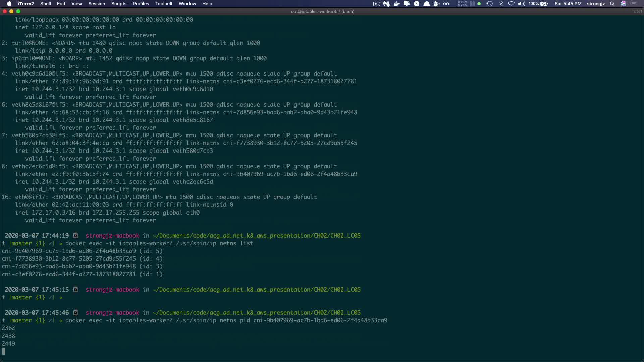Open the Bluetooth status menu
644x362 pixels.
click(x=501, y=4)
